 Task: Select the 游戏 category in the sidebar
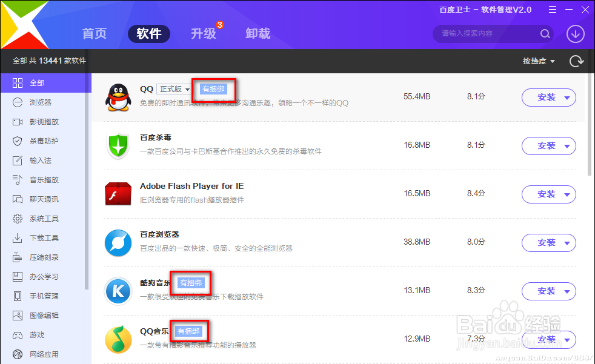point(42,335)
